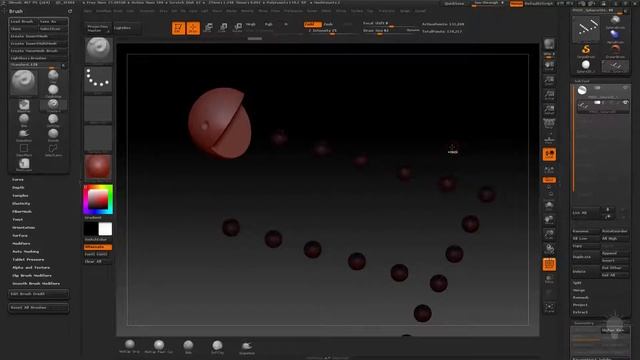Expand the Remesh section in SubTool
640x360 pixels.
[580, 298]
